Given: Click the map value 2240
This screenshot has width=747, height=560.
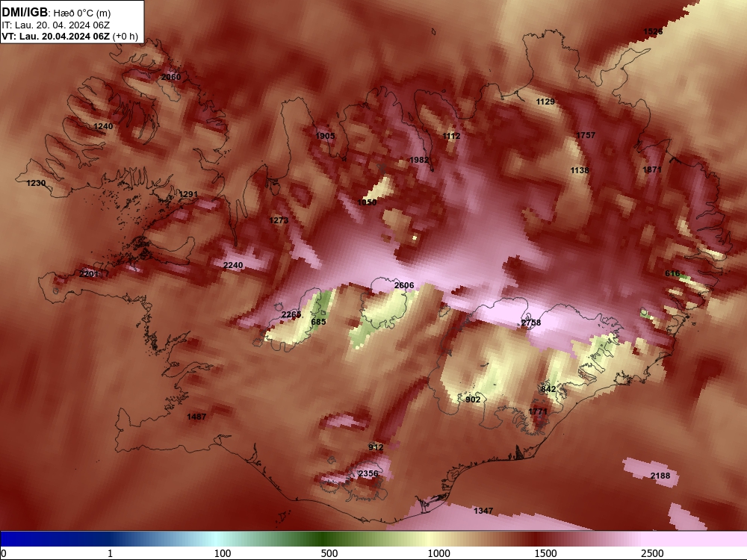Looking at the screenshot, I should (233, 265).
